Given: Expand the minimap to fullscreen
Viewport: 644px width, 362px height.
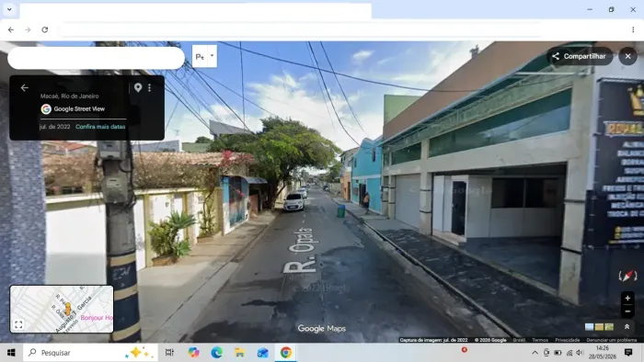Looking at the screenshot, I should pyautogui.click(x=18, y=324).
